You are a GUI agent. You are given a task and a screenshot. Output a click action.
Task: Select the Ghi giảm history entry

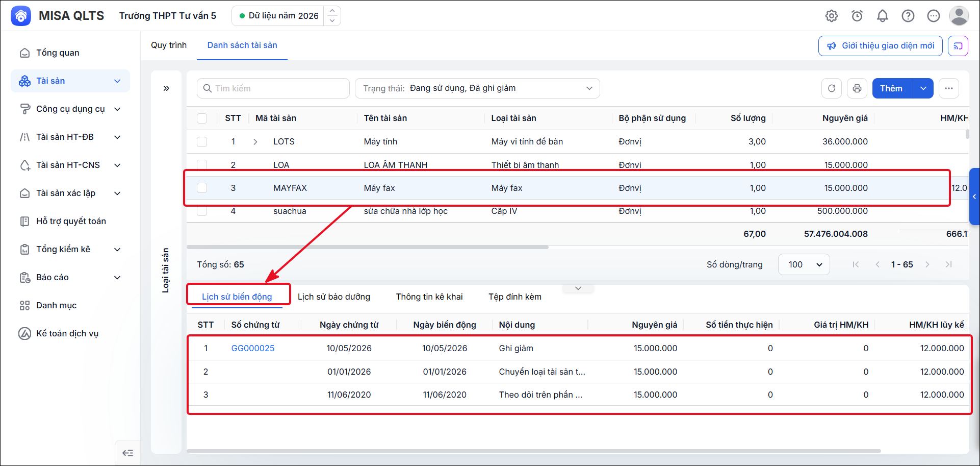coord(516,348)
